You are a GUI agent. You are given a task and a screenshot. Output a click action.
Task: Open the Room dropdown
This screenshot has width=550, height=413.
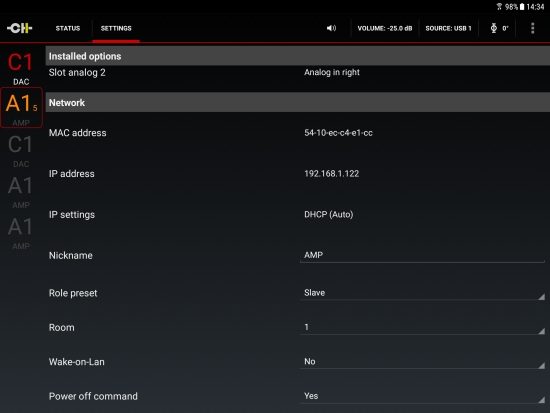pyautogui.click(x=423, y=327)
